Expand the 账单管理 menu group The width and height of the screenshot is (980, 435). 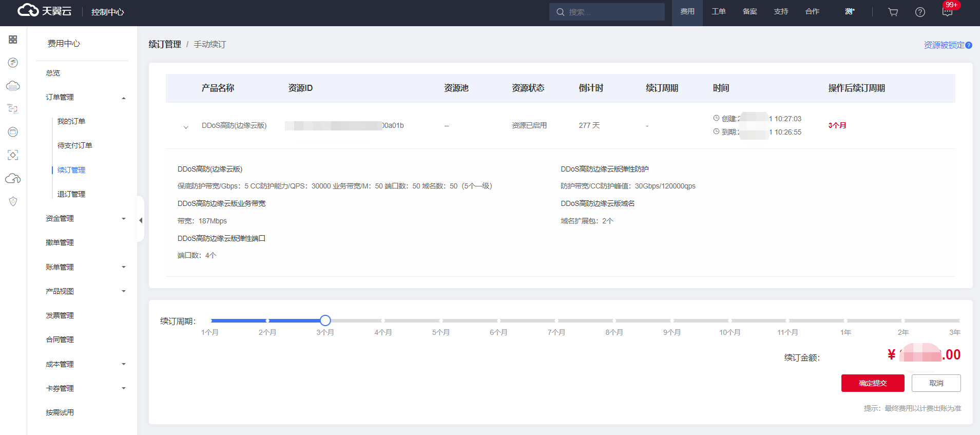[x=124, y=267]
